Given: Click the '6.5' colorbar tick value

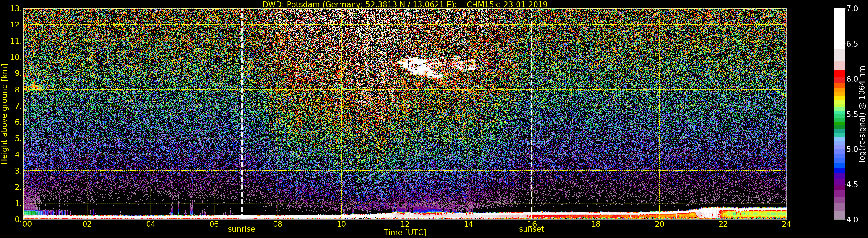Looking at the screenshot, I should 852,44.
